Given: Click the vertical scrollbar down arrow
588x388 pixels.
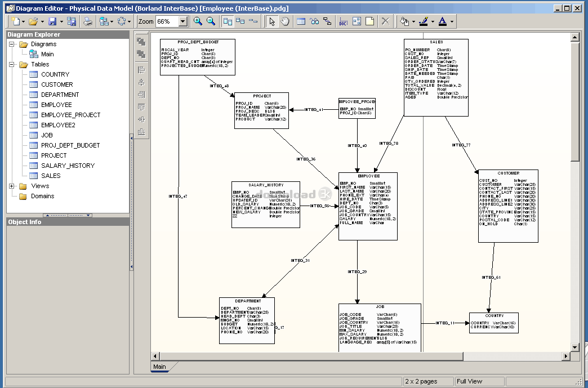Looking at the screenshot, I should point(575,347).
